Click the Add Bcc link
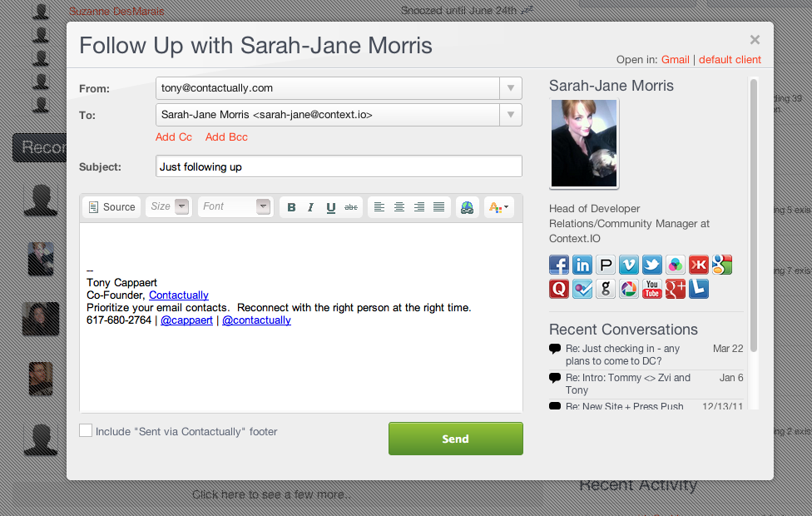 [226, 136]
